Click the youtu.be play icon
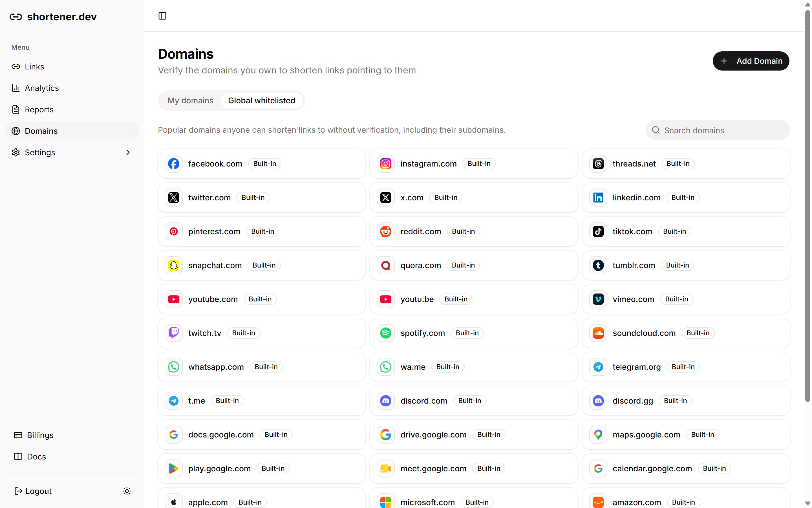 pos(385,299)
